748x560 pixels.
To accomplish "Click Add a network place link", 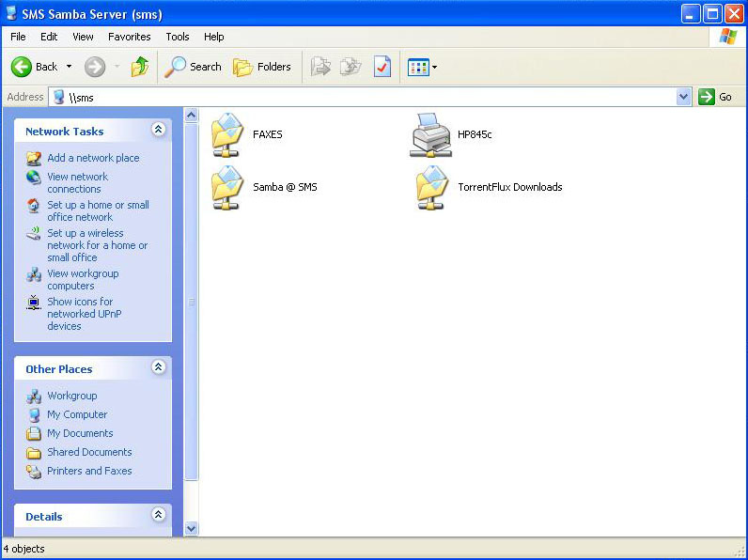I will [x=93, y=158].
